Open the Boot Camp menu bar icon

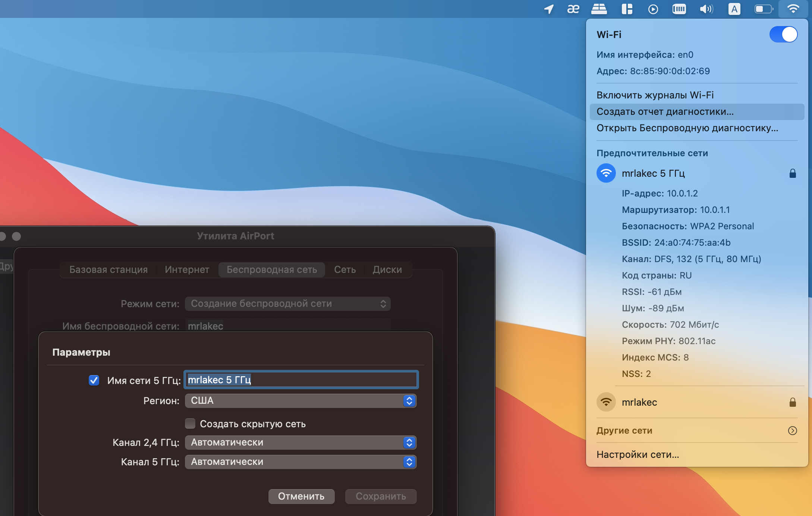599,9
